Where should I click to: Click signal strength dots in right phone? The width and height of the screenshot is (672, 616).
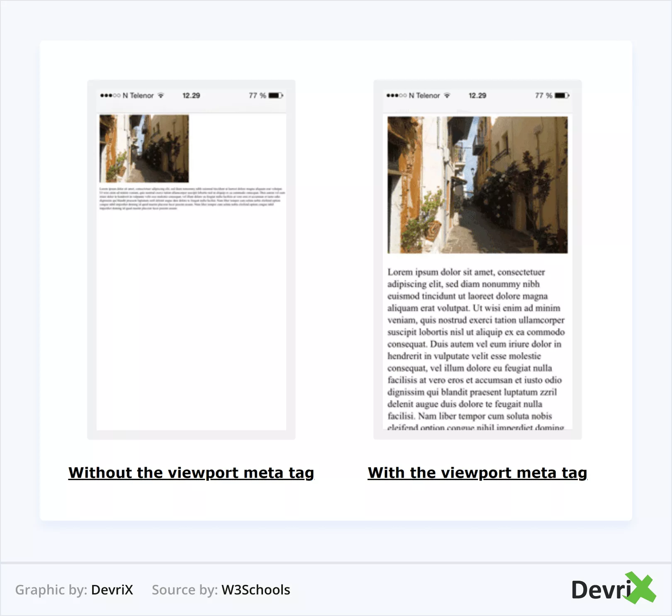(x=396, y=95)
